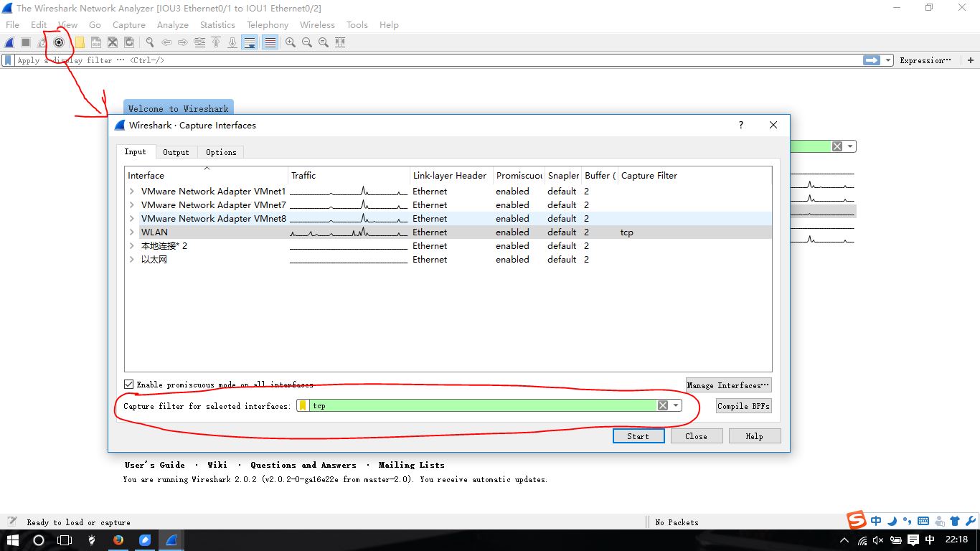Open the User's Guide link
Image resolution: width=980 pixels, height=551 pixels.
(154, 465)
